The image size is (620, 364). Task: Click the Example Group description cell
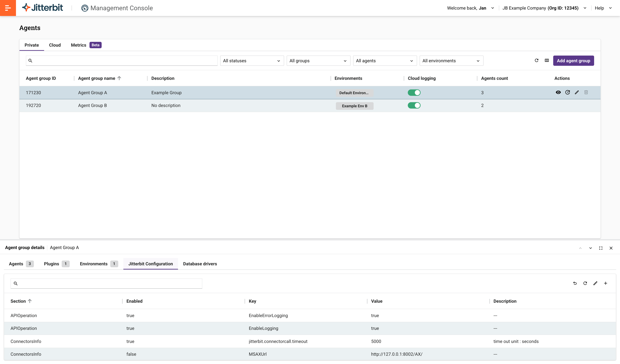(166, 93)
